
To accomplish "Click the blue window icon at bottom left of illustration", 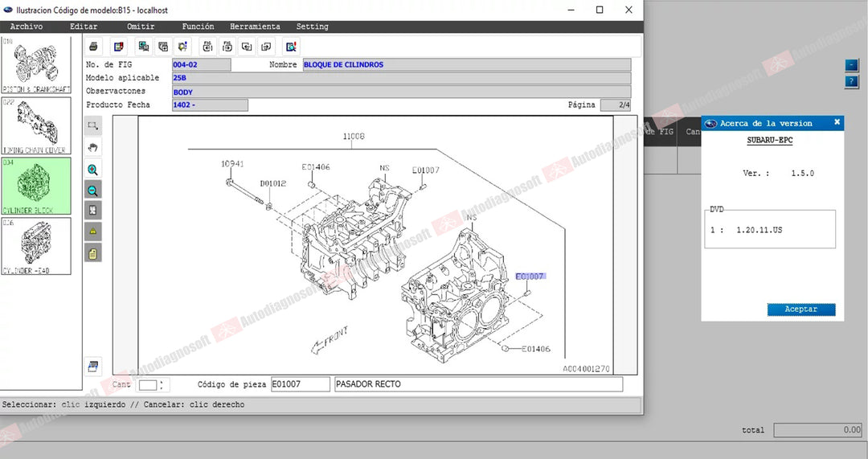I will coord(93,366).
